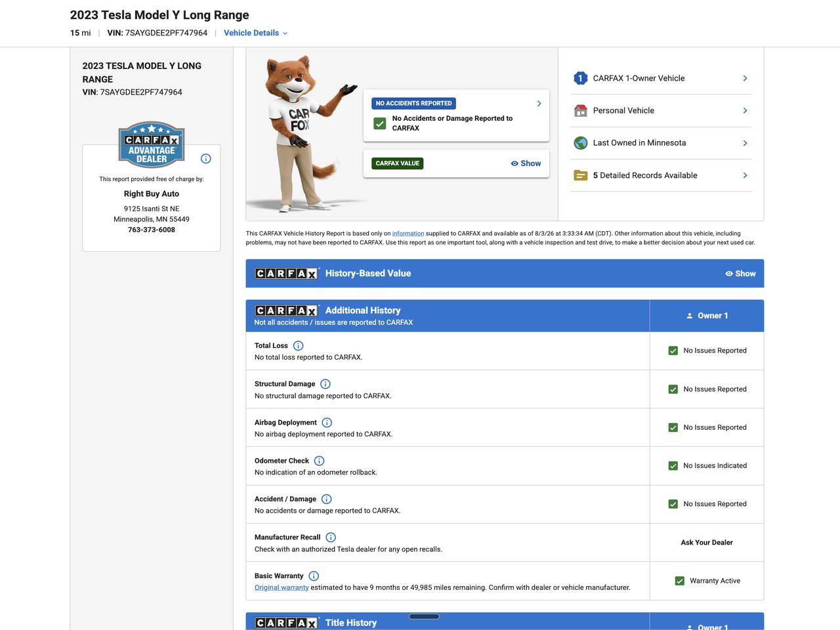Open the Advantage Dealer info icon
The width and height of the screenshot is (840, 630).
[206, 159]
